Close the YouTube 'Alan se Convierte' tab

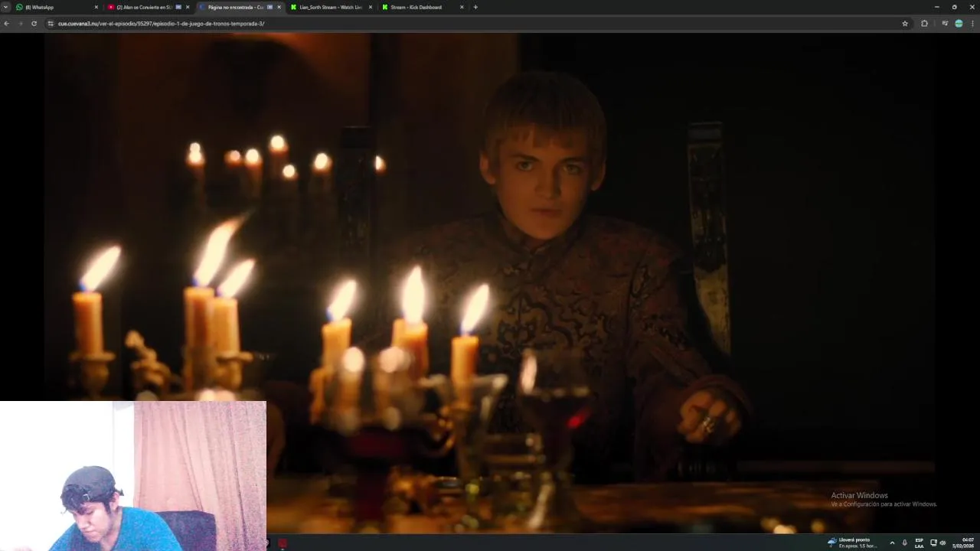[188, 7]
